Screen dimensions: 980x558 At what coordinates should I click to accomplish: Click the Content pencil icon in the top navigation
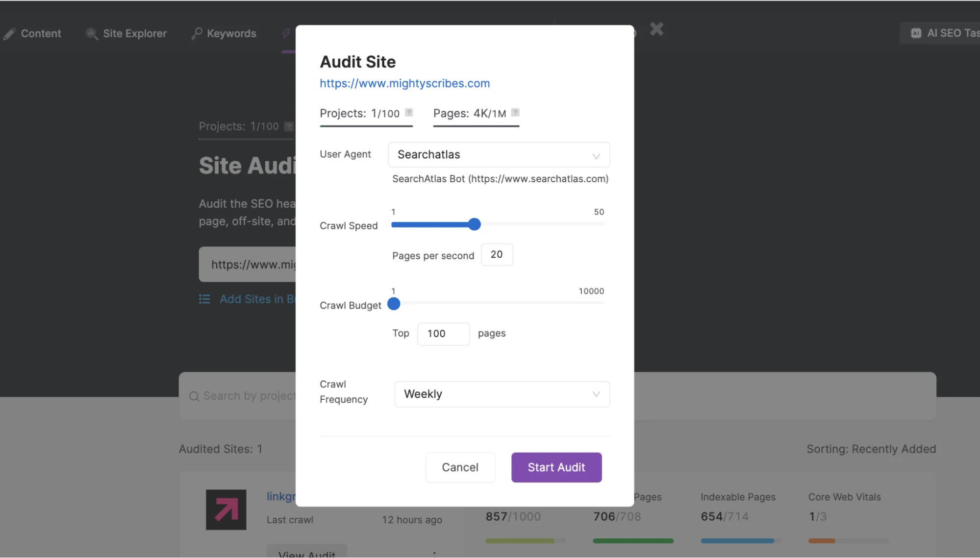pos(9,34)
